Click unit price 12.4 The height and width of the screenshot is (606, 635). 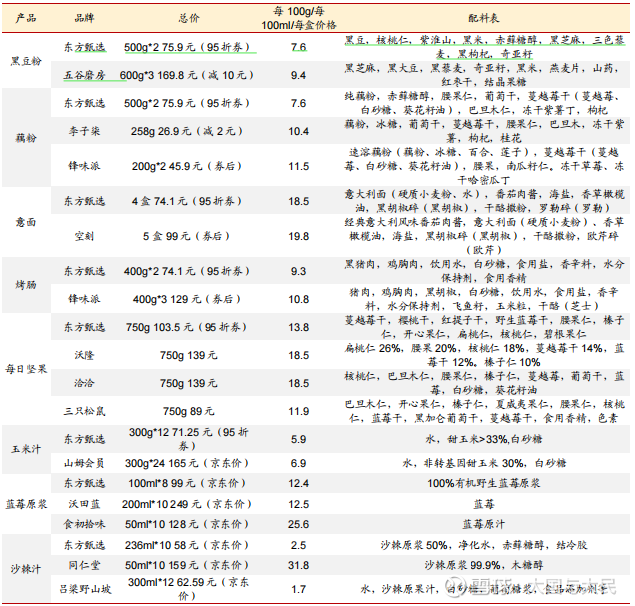298,483
